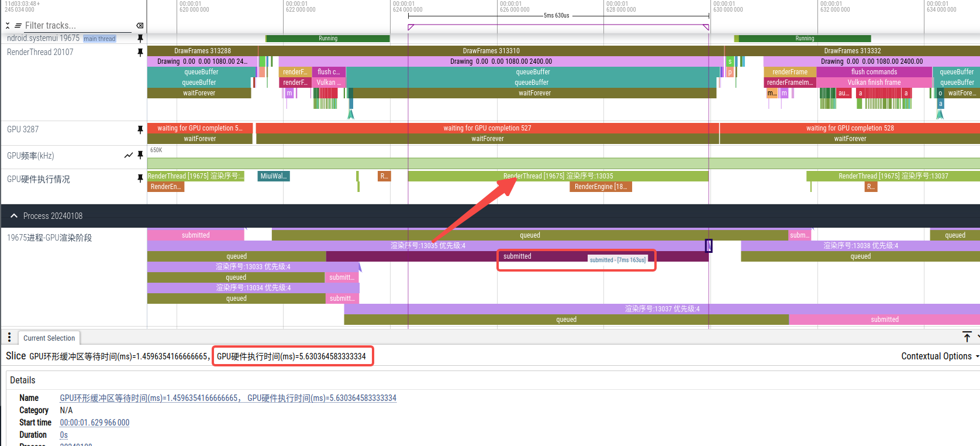Select the 'waiting for GPU completion 527' slice
The image size is (980, 446).
487,128
